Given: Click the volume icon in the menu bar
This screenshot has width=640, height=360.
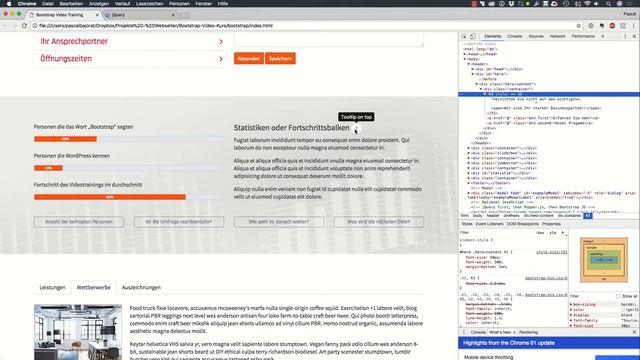Looking at the screenshot, I should 596,4.
